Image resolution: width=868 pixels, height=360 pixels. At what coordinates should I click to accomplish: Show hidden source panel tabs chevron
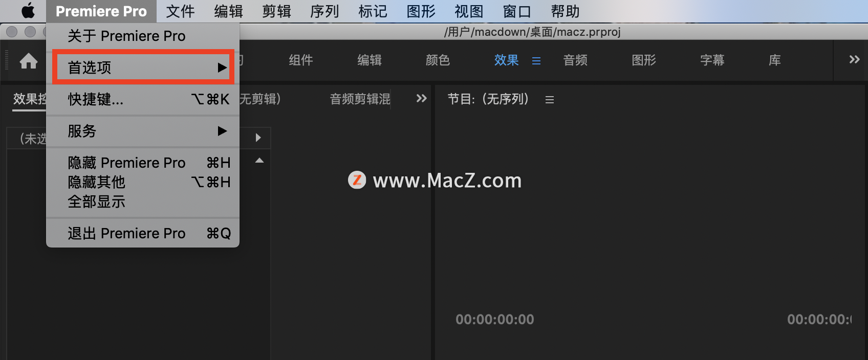pyautogui.click(x=421, y=98)
